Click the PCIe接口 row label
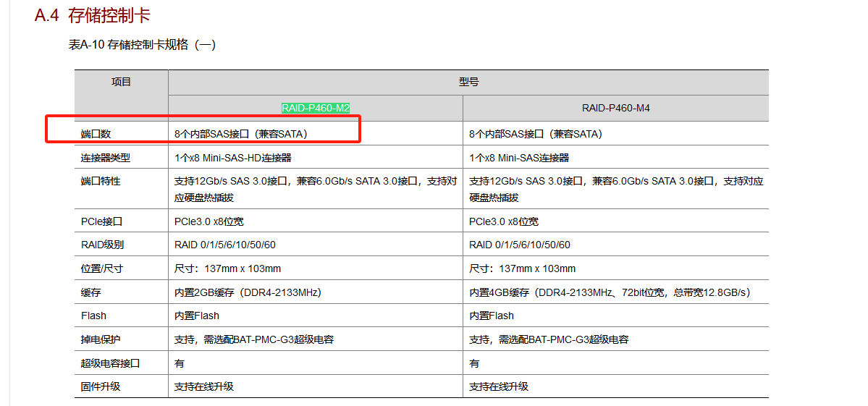Image resolution: width=868 pixels, height=406 pixels. [x=101, y=221]
